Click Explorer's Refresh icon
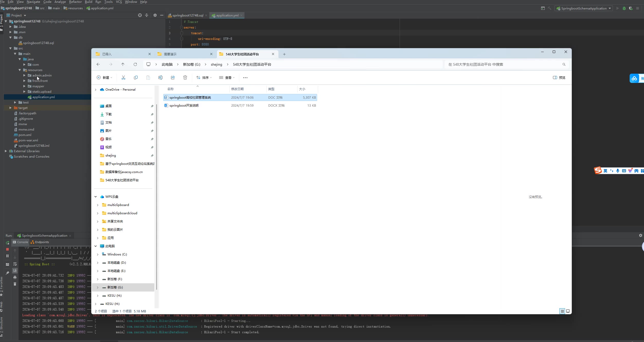This screenshot has width=644, height=342. pos(135,64)
